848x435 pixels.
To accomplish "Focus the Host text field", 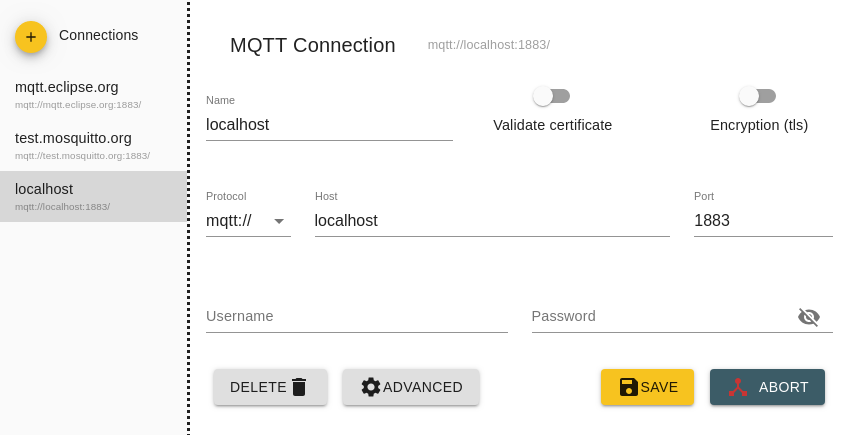I will [492, 221].
